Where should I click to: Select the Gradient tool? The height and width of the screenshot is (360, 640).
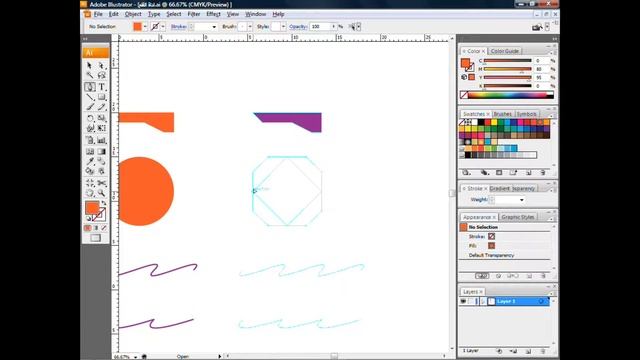click(x=102, y=151)
